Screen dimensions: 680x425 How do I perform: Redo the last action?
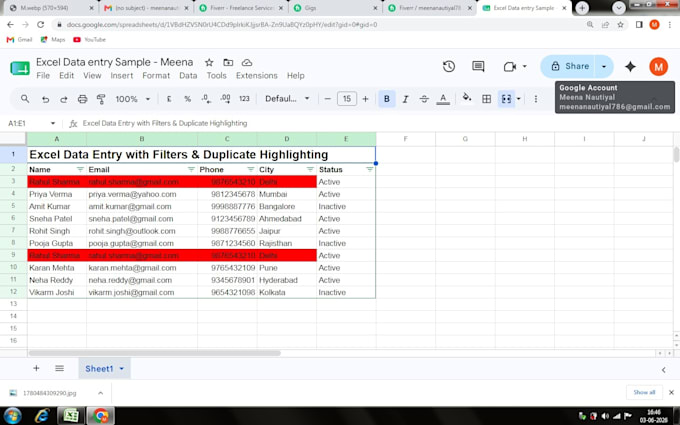(x=64, y=99)
